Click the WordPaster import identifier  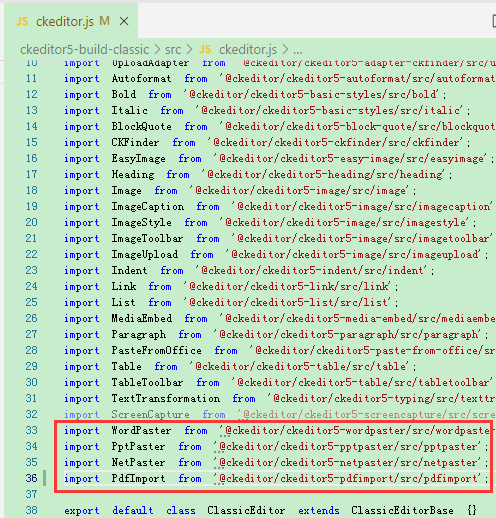141,430
